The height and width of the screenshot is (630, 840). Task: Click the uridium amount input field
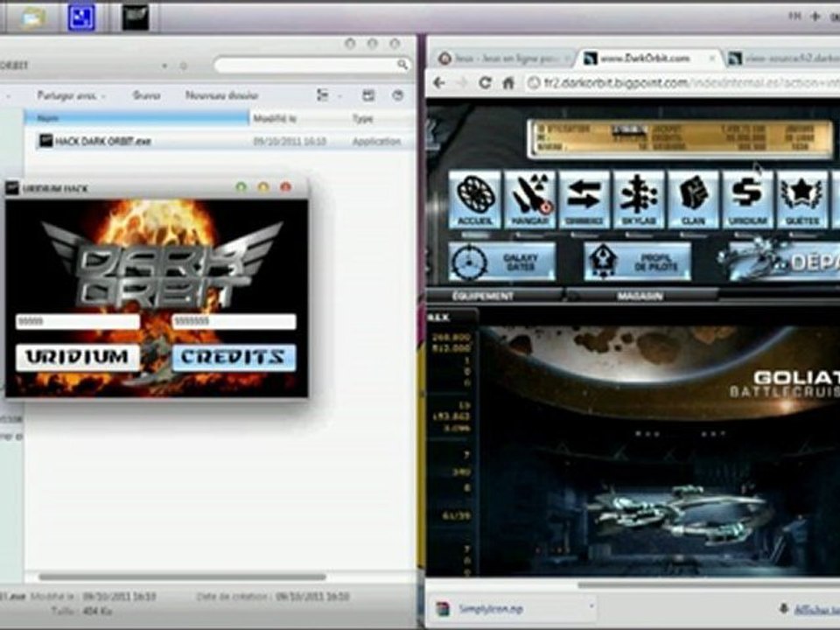(x=78, y=321)
